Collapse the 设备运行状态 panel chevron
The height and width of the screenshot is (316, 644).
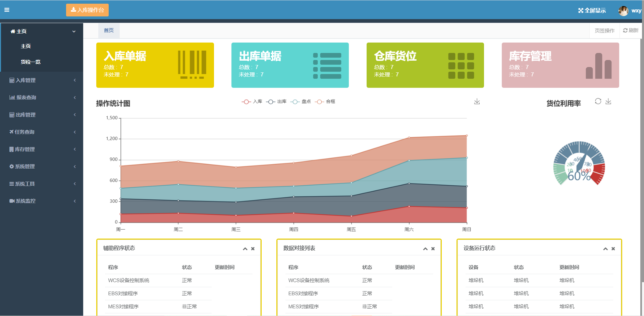605,249
